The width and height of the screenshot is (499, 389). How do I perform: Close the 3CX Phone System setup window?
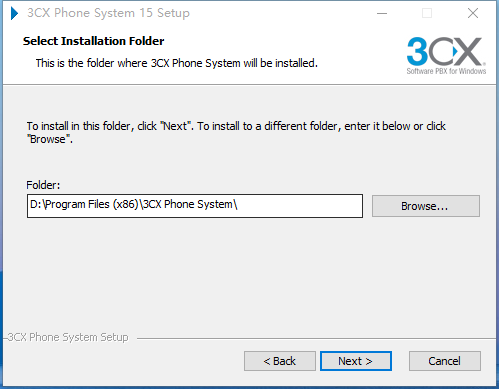pos(473,13)
